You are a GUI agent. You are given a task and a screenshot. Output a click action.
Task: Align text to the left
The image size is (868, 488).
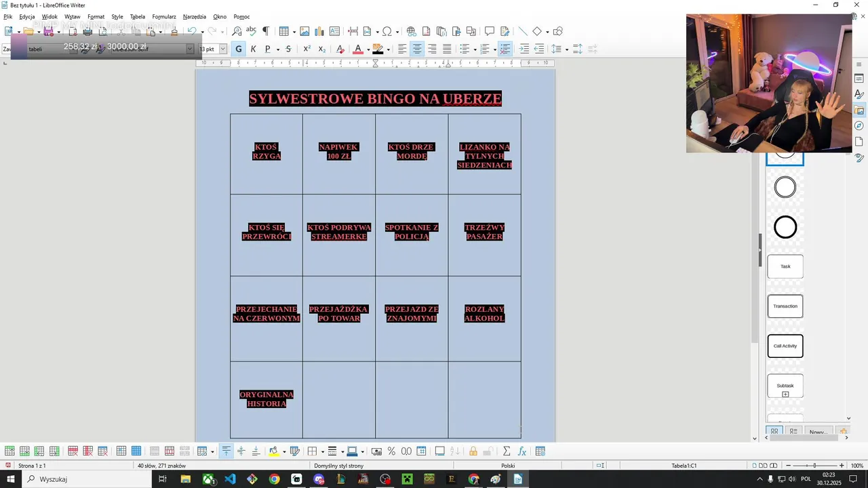[402, 49]
